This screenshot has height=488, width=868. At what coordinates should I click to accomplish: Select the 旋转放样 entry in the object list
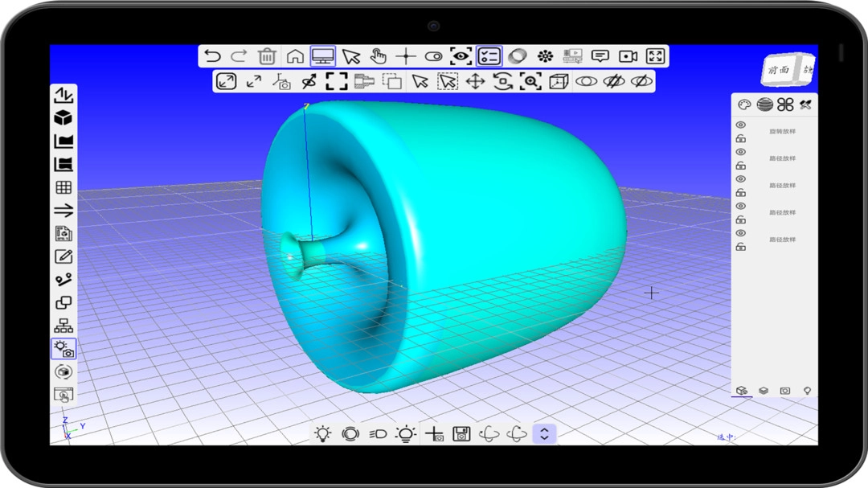[x=782, y=131]
